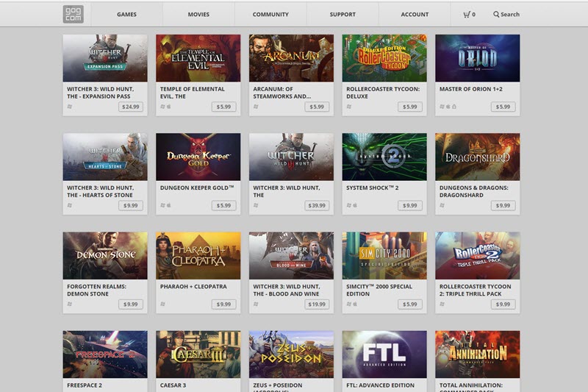
Task: Click the $9.99 price for Pharaoh + Cleopatra
Action: point(224,304)
